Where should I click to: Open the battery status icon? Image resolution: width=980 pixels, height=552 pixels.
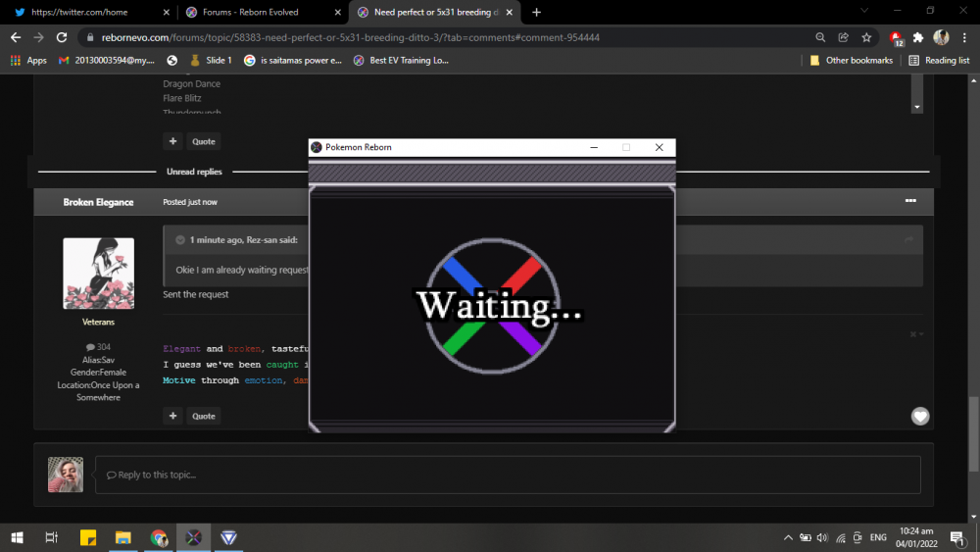tap(805, 537)
